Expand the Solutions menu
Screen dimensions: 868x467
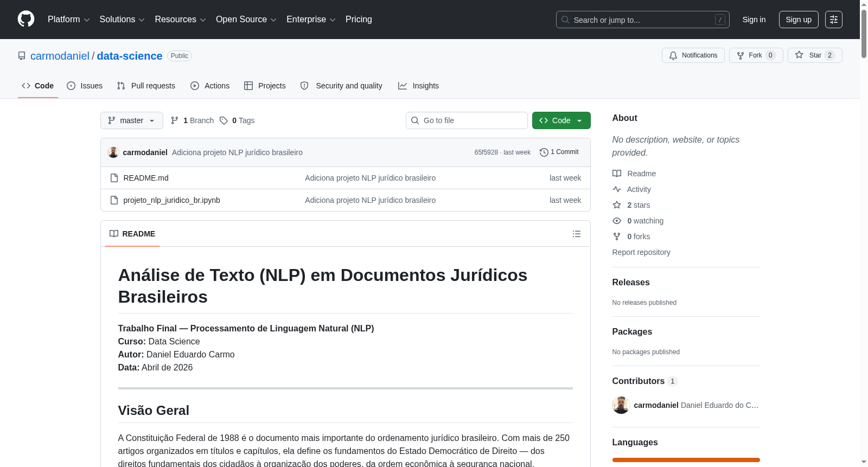tap(122, 20)
